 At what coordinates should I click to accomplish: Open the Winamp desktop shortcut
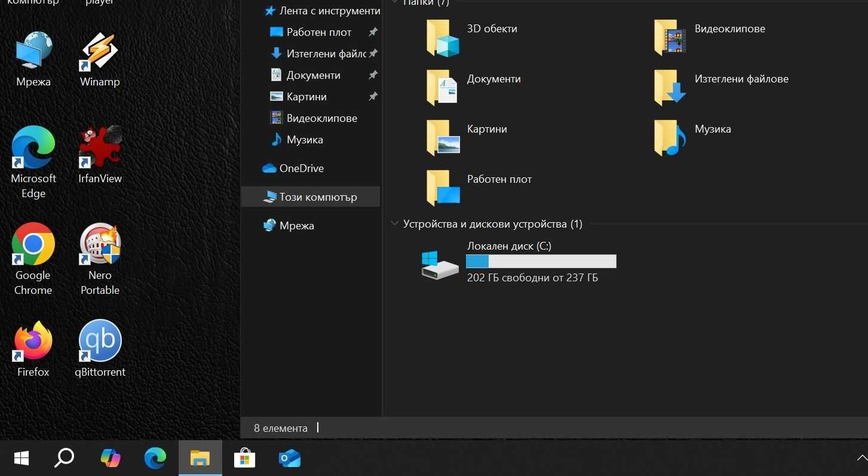tap(100, 60)
